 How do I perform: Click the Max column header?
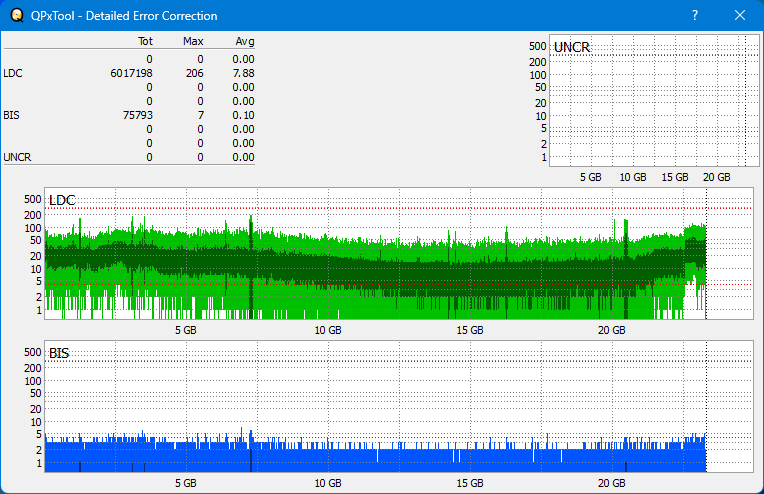pyautogui.click(x=193, y=41)
